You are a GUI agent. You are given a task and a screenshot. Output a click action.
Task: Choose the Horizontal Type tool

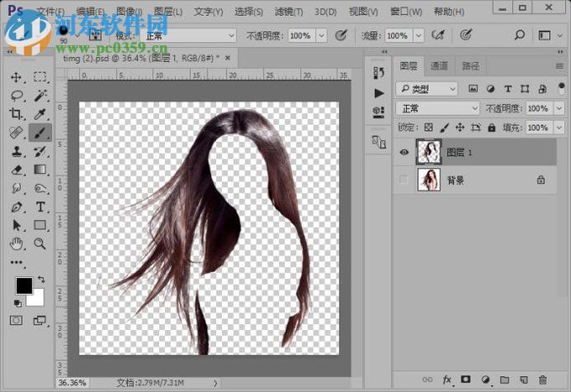tap(39, 207)
